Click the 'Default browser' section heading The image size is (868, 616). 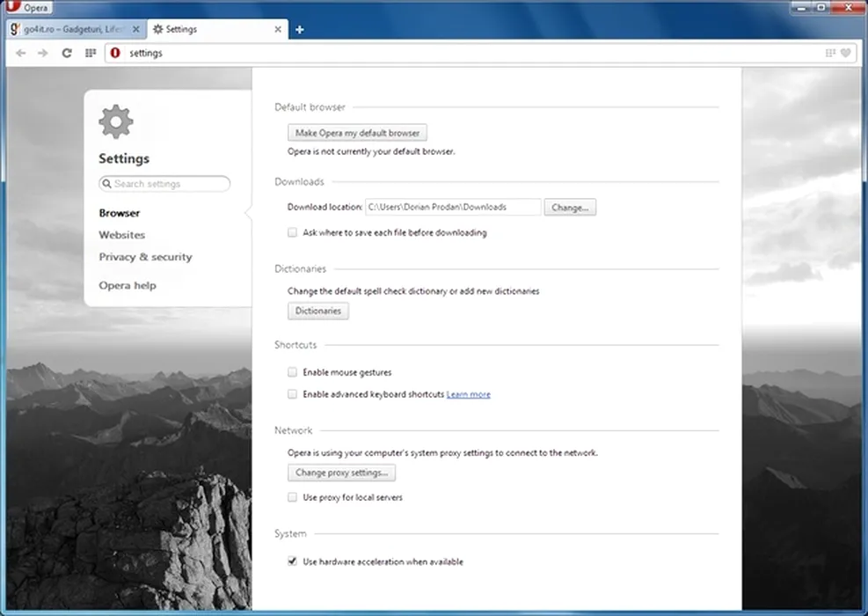[310, 106]
